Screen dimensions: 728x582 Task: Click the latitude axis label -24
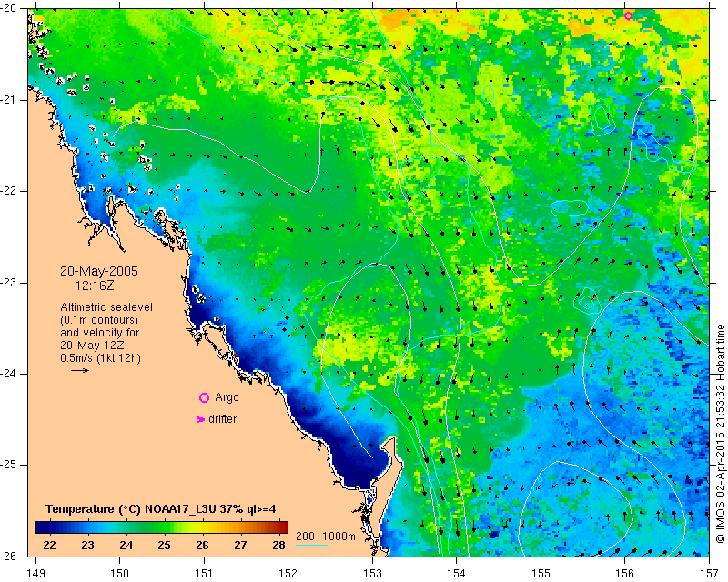click(x=9, y=374)
